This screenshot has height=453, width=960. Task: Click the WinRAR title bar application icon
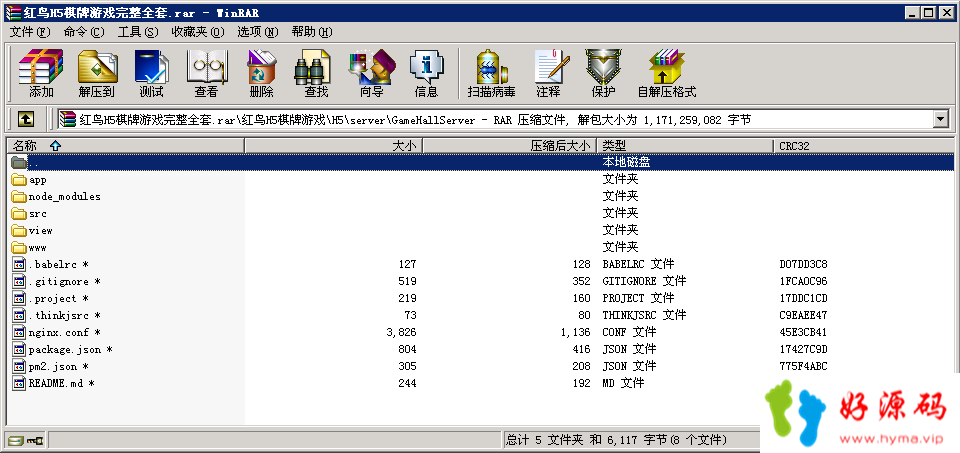pyautogui.click(x=12, y=12)
